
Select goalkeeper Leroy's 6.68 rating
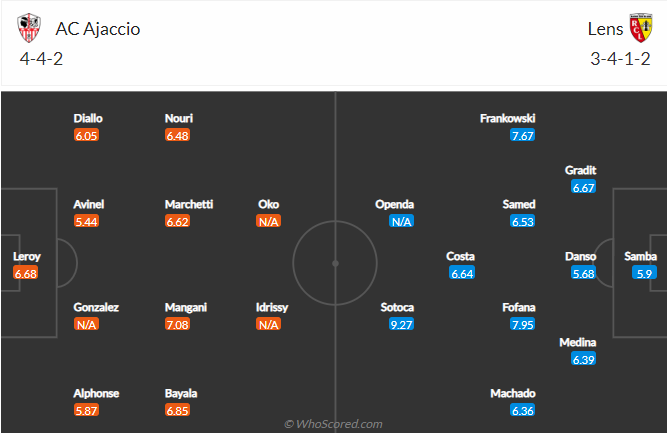tap(26, 273)
